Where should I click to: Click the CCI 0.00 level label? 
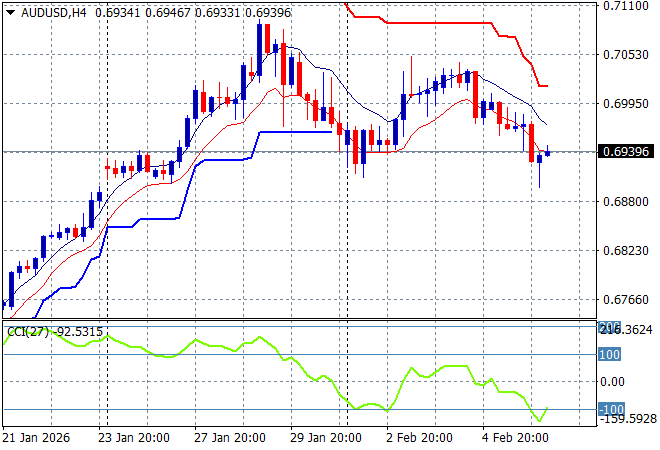(612, 382)
